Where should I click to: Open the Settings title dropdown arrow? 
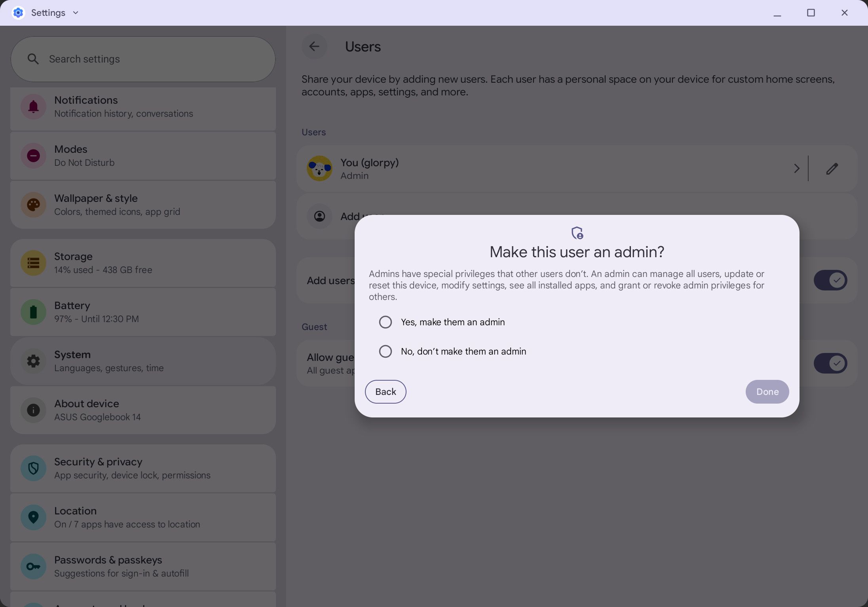(76, 13)
